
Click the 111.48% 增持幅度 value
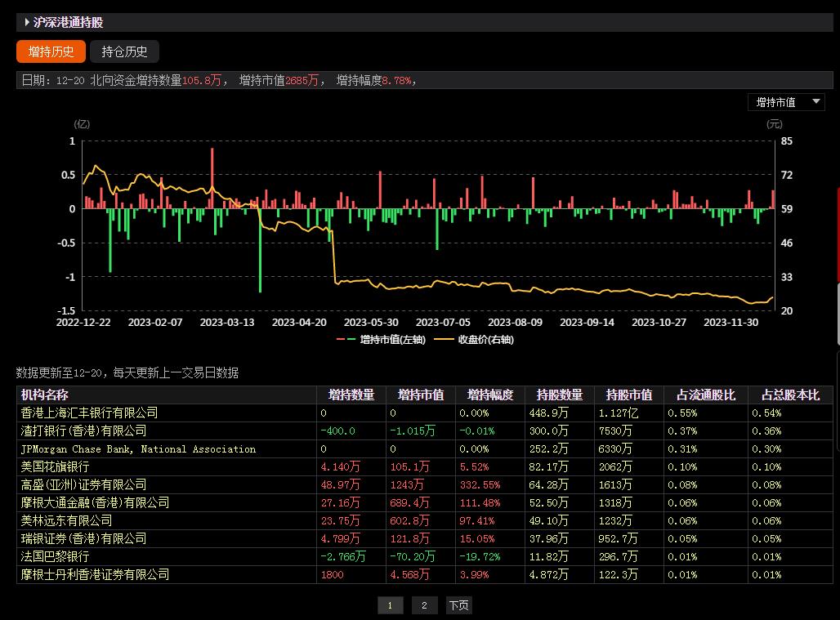(x=480, y=502)
